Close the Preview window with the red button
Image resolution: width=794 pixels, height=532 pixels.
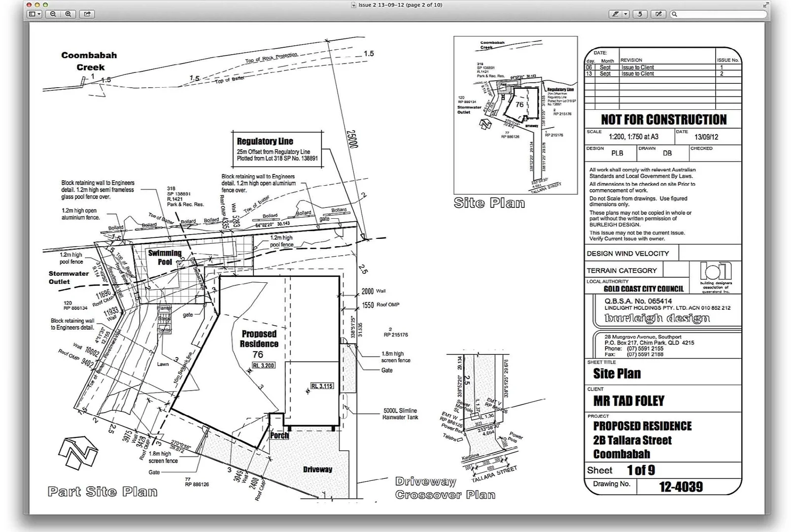click(x=29, y=5)
